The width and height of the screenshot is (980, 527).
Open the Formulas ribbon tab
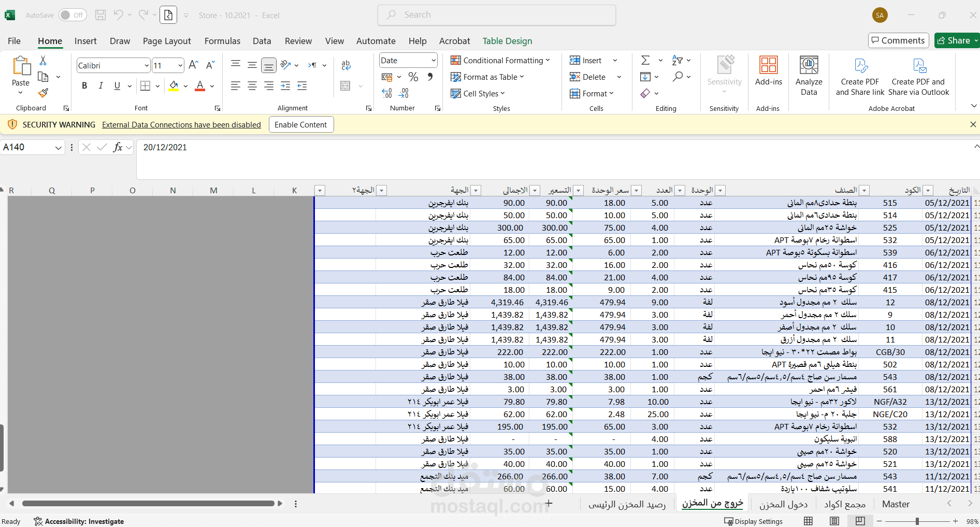click(x=222, y=41)
